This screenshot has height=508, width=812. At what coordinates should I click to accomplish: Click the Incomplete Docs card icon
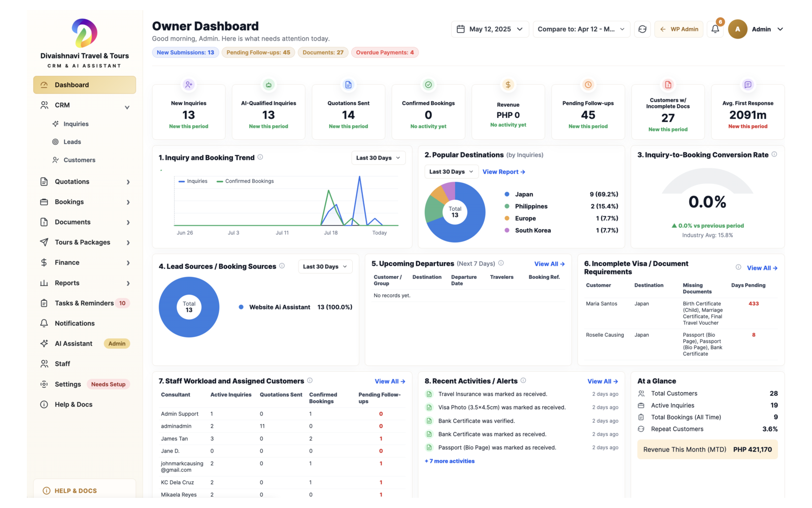(668, 85)
